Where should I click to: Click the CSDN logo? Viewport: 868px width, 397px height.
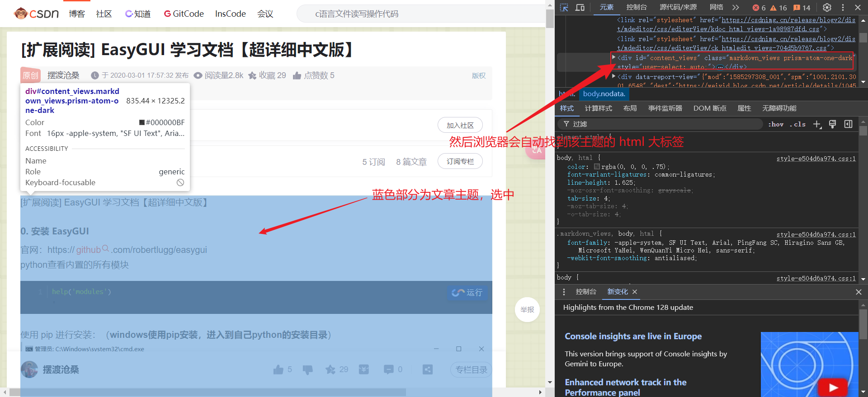coord(36,14)
